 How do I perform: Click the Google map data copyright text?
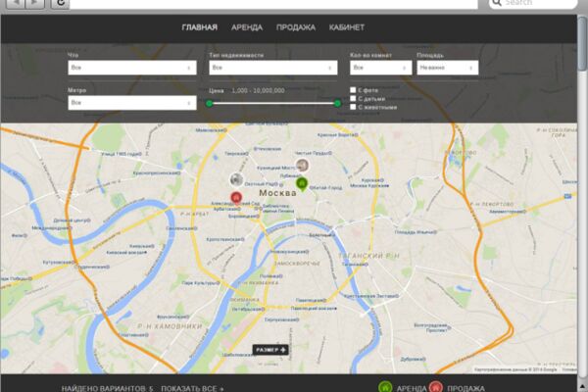coord(515,369)
